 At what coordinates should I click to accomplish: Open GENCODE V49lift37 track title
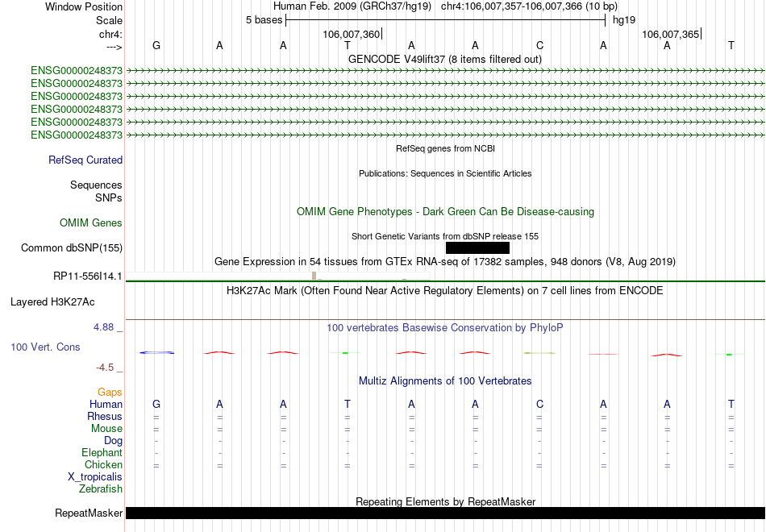(445, 59)
